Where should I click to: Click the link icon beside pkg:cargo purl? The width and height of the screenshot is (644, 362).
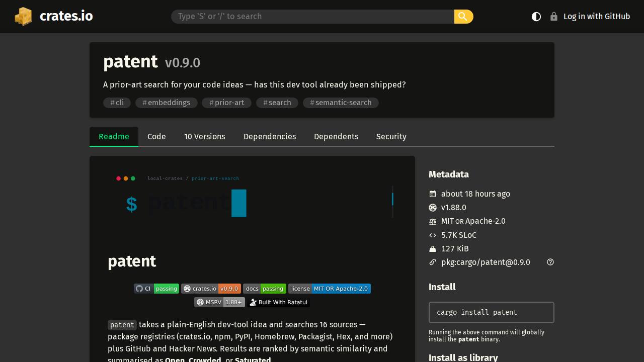click(433, 262)
